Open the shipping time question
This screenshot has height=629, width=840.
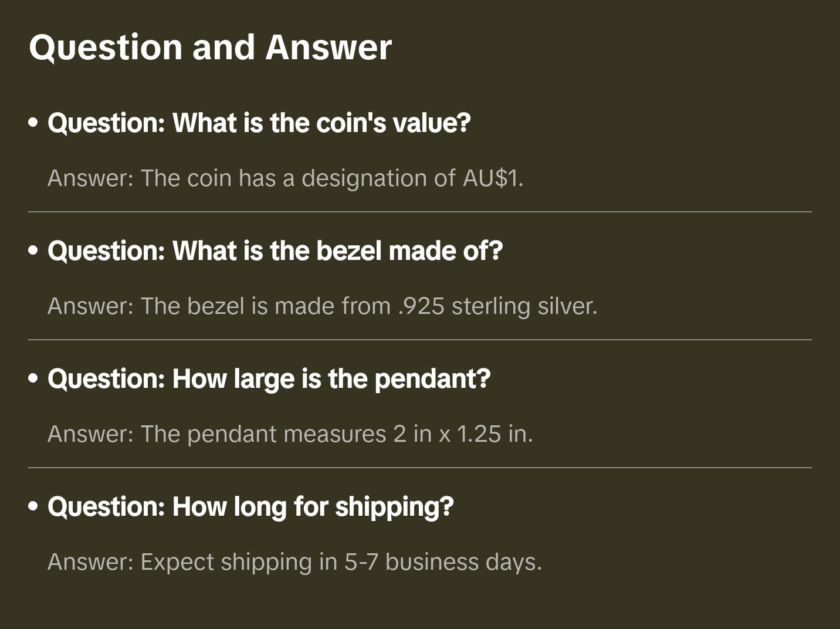point(250,507)
